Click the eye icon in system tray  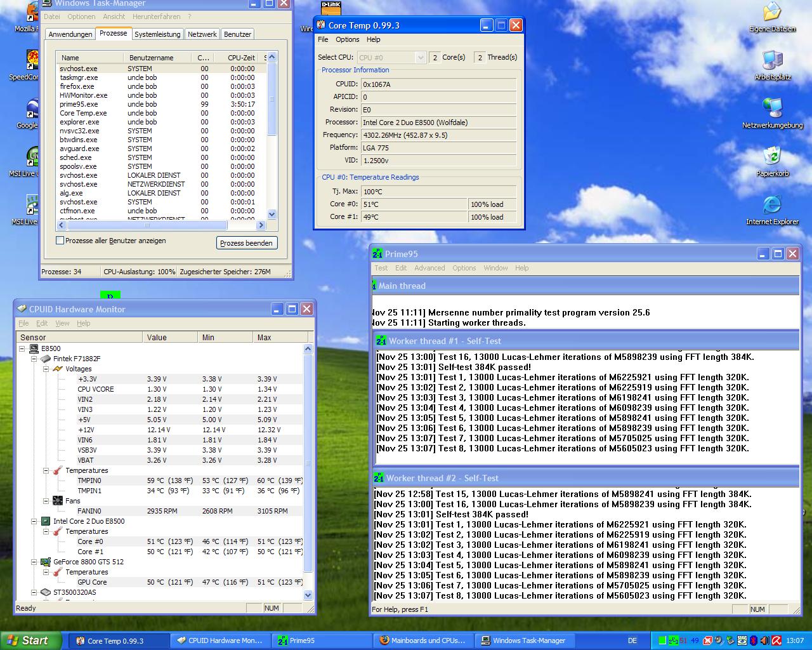pos(742,640)
